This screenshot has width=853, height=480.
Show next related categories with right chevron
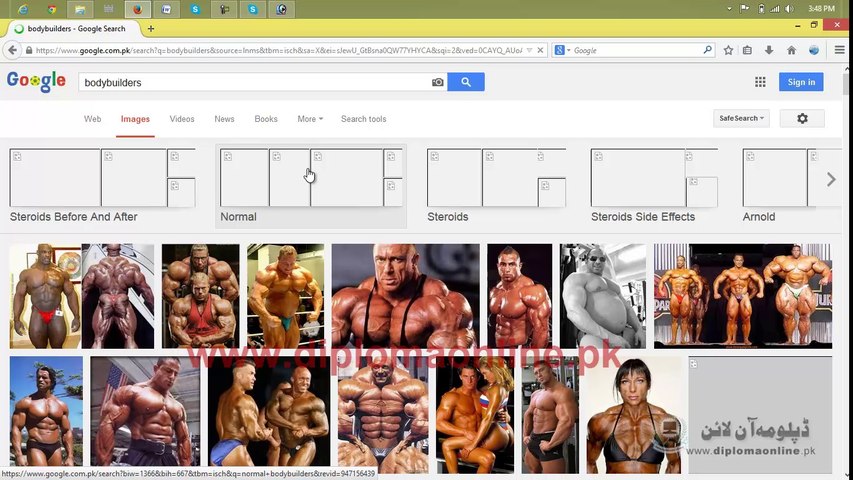(831, 179)
